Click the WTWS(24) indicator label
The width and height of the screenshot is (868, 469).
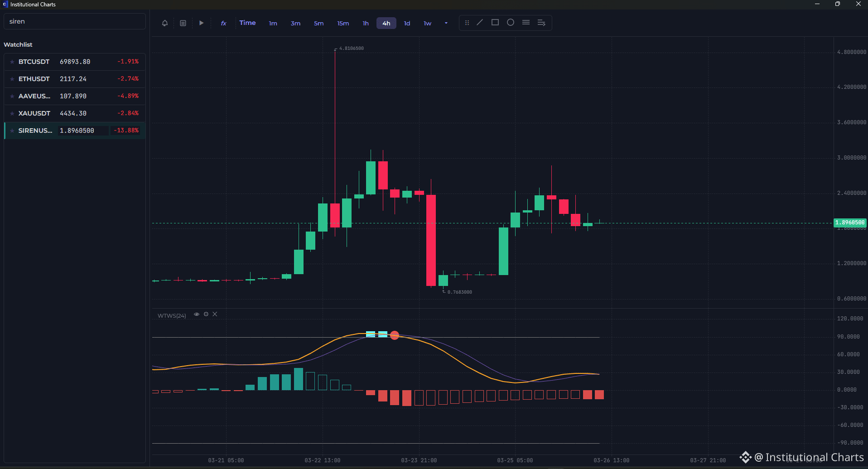click(172, 315)
